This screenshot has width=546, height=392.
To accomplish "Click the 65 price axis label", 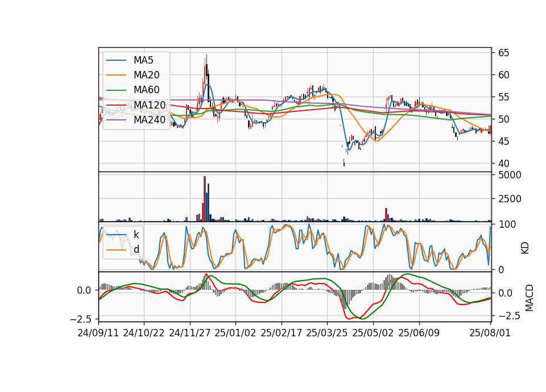I will point(504,53).
